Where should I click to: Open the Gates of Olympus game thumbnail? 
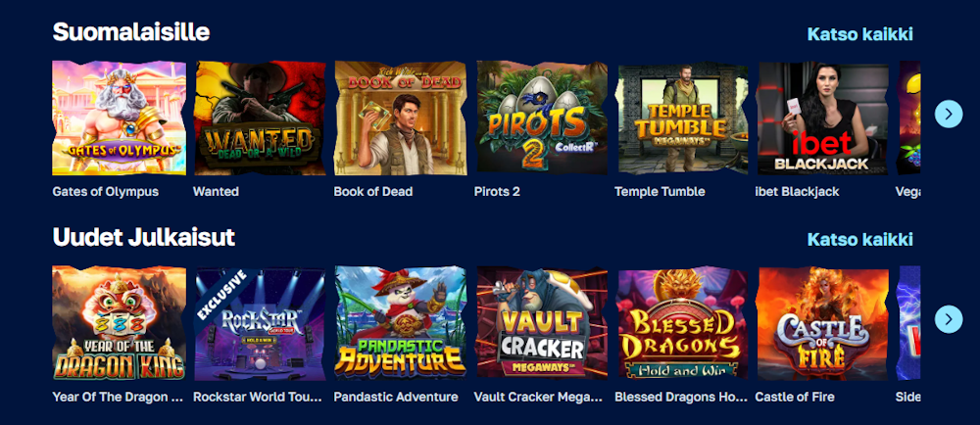click(119, 118)
